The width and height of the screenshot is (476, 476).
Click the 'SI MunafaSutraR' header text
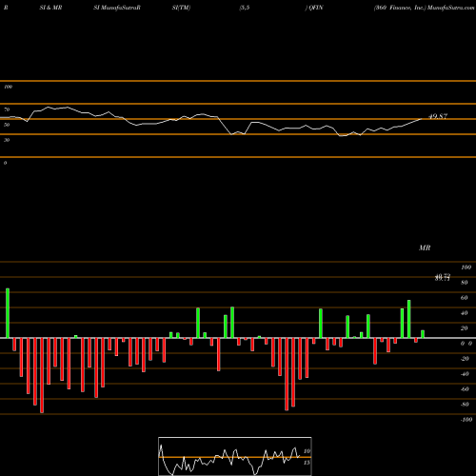tap(117, 8)
